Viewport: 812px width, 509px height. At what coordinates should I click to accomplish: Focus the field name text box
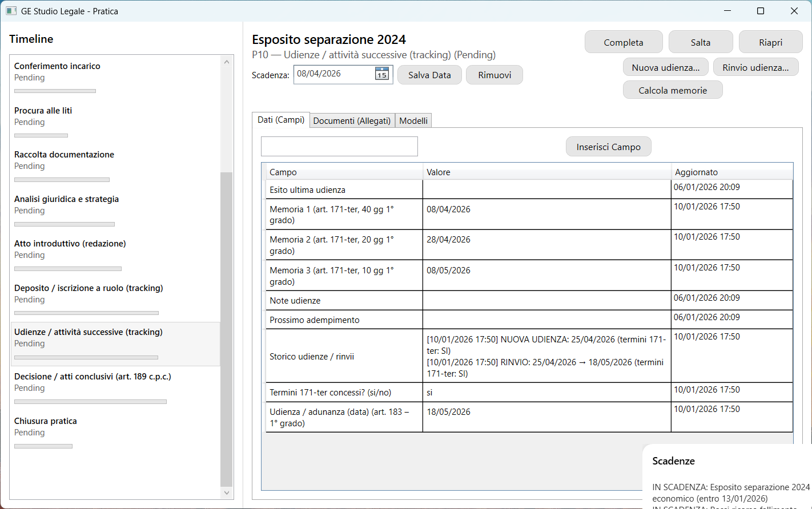pos(339,147)
